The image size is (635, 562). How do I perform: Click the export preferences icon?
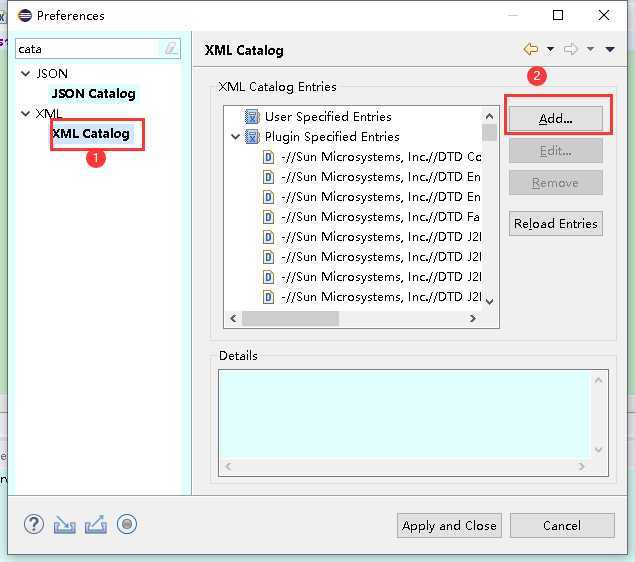click(x=96, y=524)
